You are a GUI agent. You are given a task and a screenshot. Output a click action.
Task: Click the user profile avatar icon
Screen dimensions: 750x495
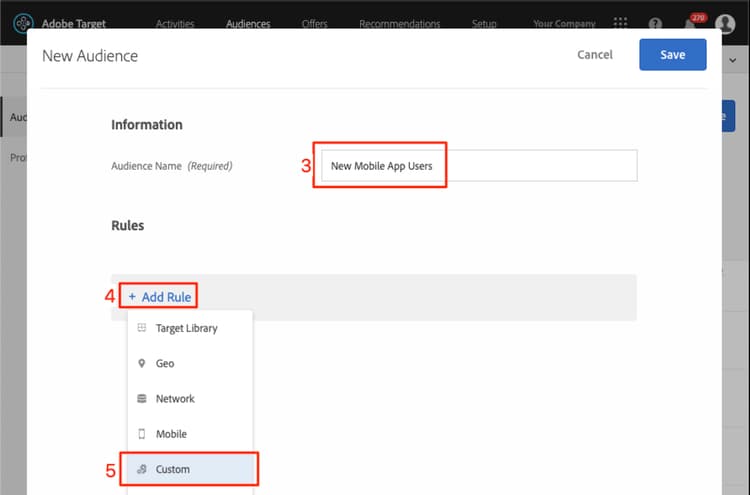pos(725,23)
